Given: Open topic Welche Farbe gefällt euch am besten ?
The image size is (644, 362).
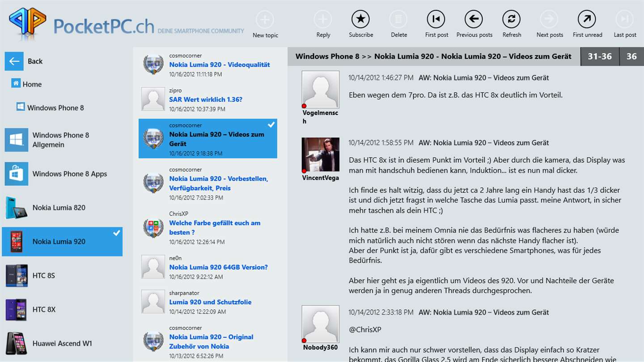Looking at the screenshot, I should tap(215, 227).
